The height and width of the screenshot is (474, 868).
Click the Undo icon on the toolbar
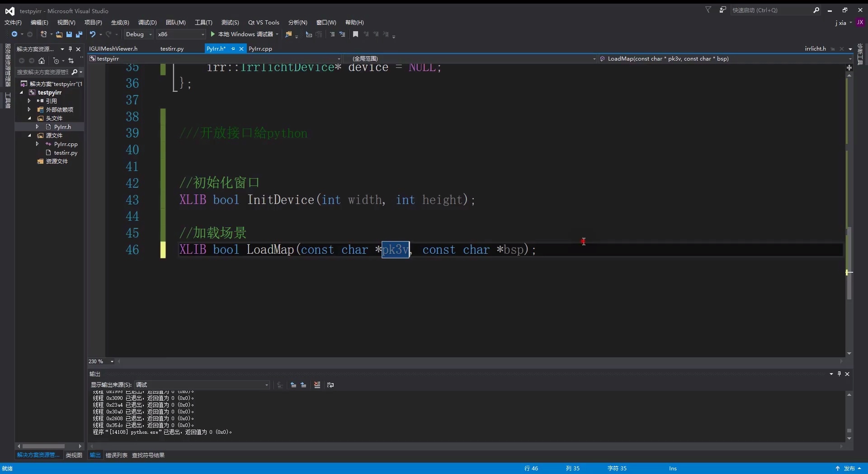pyautogui.click(x=93, y=34)
